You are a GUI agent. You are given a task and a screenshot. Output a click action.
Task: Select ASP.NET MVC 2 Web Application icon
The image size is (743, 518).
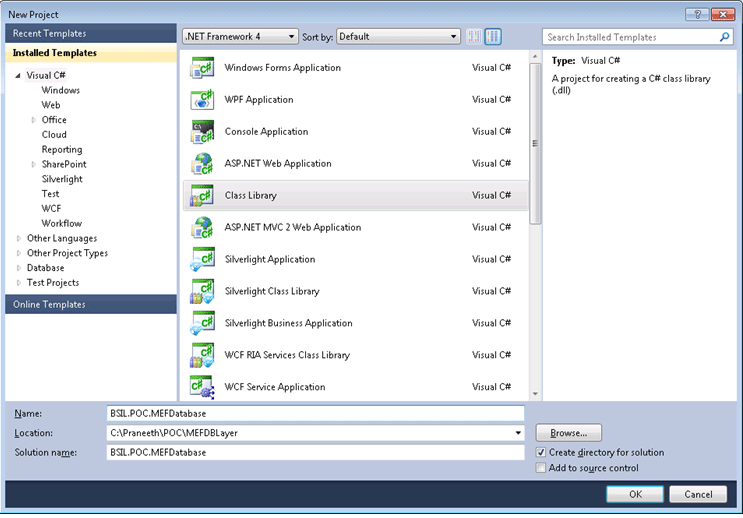(202, 227)
